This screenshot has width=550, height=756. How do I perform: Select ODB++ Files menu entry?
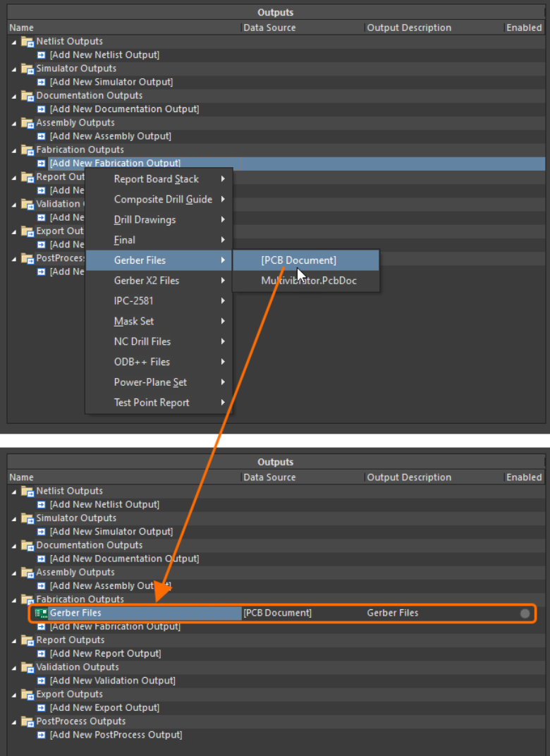coord(142,362)
